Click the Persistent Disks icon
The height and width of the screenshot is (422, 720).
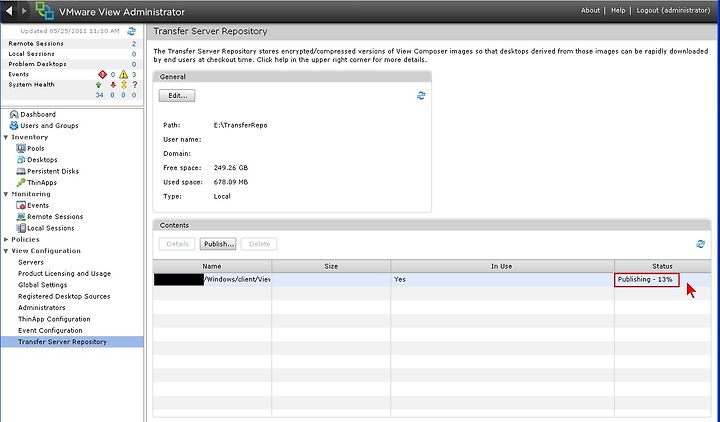[x=21, y=171]
